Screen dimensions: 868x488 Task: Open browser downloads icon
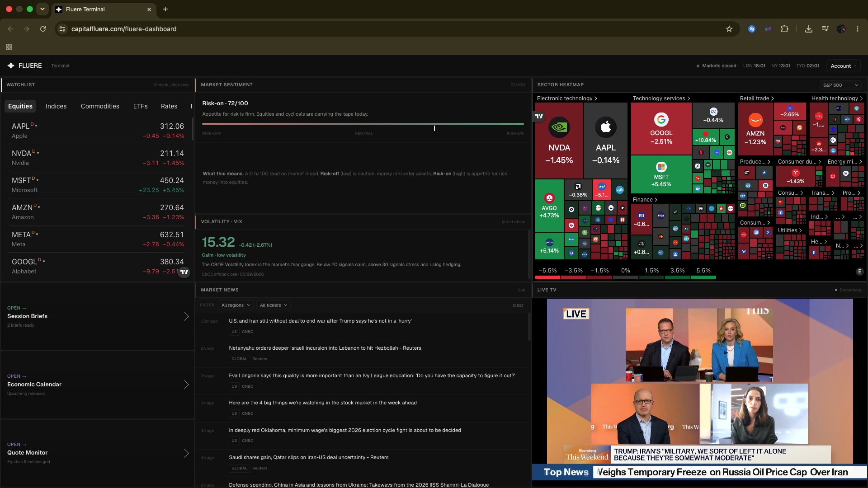pyautogui.click(x=809, y=29)
